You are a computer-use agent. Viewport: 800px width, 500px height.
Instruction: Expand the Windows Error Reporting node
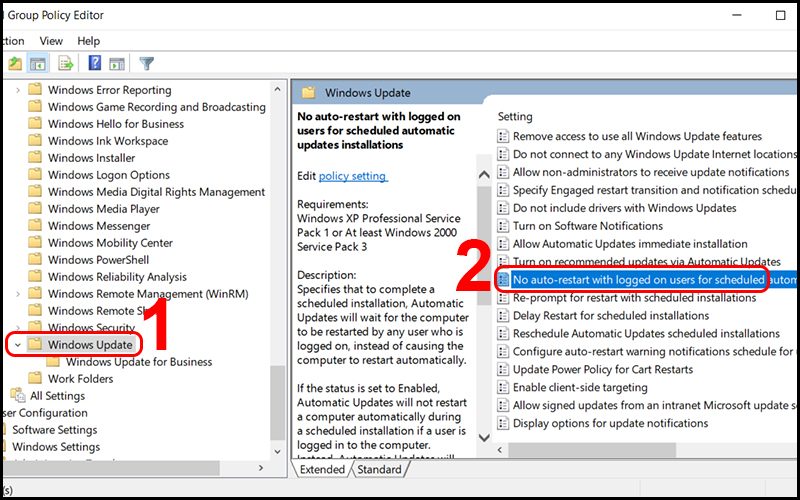(x=20, y=90)
